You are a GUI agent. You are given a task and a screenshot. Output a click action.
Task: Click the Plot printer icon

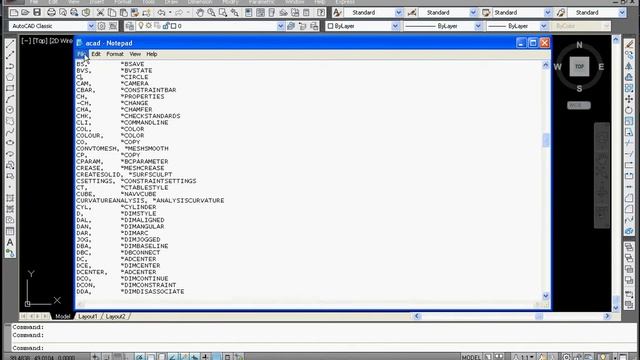click(x=51, y=13)
